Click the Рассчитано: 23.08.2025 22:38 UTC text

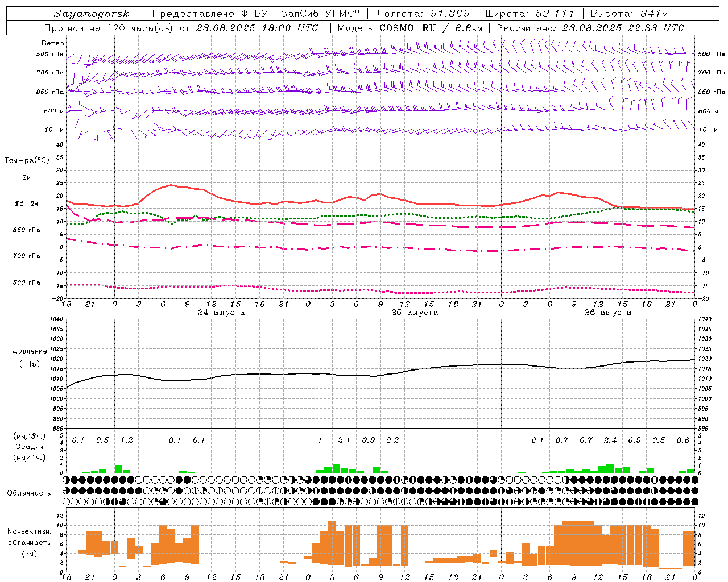click(590, 28)
